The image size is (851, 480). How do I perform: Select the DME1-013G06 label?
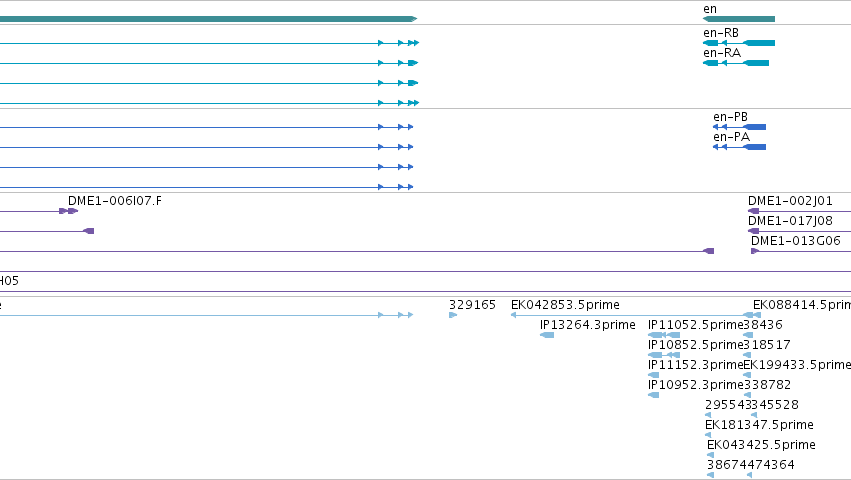(x=796, y=242)
